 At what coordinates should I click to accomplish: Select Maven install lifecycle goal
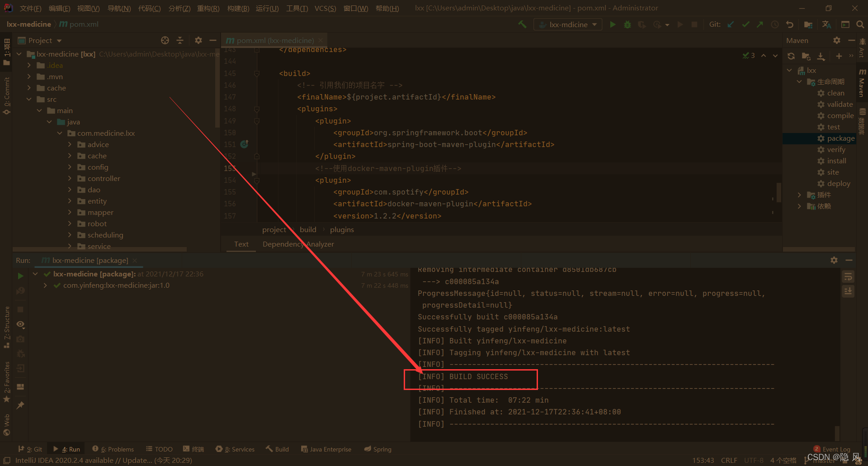coord(836,161)
